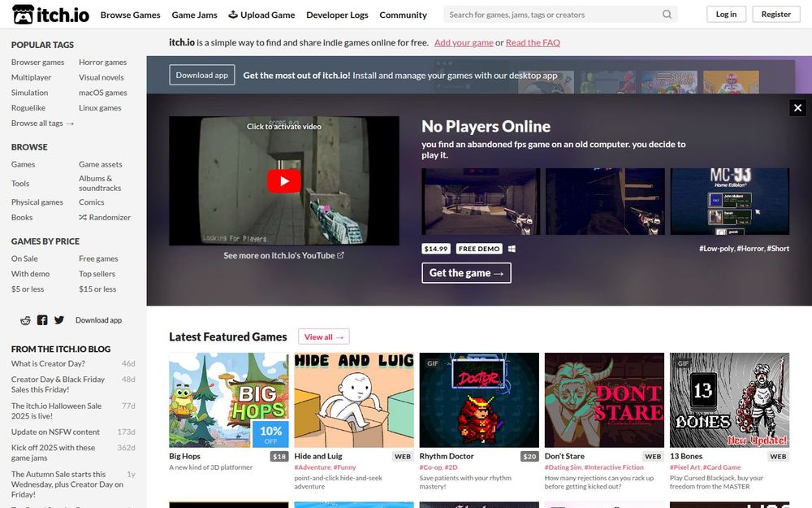Browse Tools category
Screen dimensions: 812x508
pos(20,184)
